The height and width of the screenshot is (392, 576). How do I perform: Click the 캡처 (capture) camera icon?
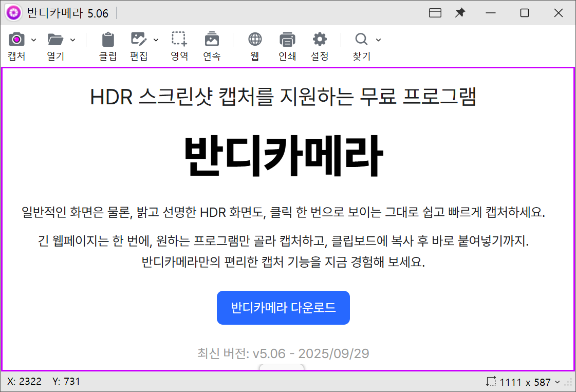tap(16, 40)
